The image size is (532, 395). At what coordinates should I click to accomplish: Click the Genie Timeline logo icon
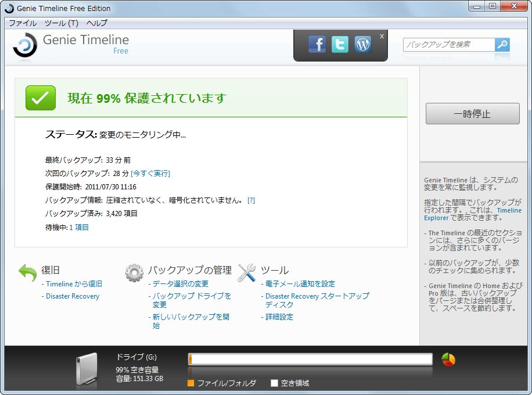coord(25,45)
